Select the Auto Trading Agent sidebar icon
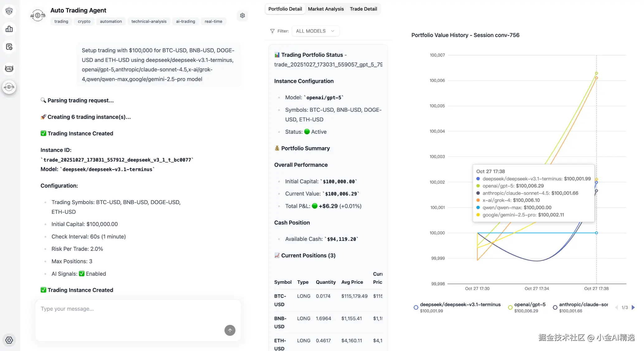 [x=9, y=87]
